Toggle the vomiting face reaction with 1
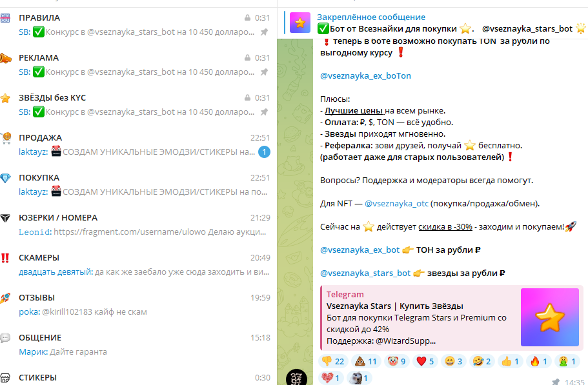Image resolution: width=588 pixels, height=385 pixels. click(x=567, y=361)
